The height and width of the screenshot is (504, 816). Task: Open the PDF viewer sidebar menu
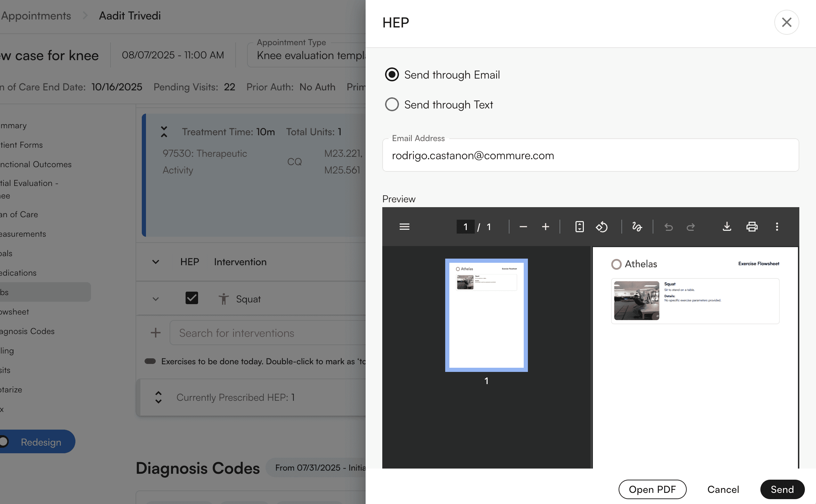pos(405,227)
